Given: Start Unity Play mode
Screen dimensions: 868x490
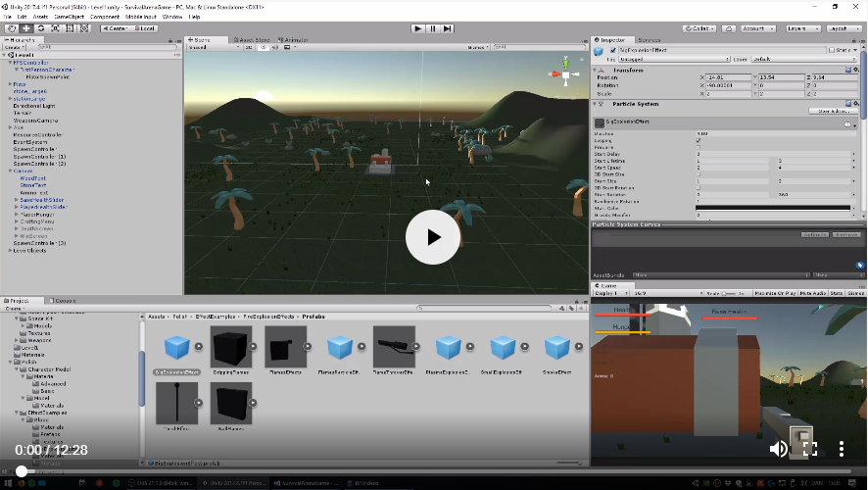Looking at the screenshot, I should (418, 28).
